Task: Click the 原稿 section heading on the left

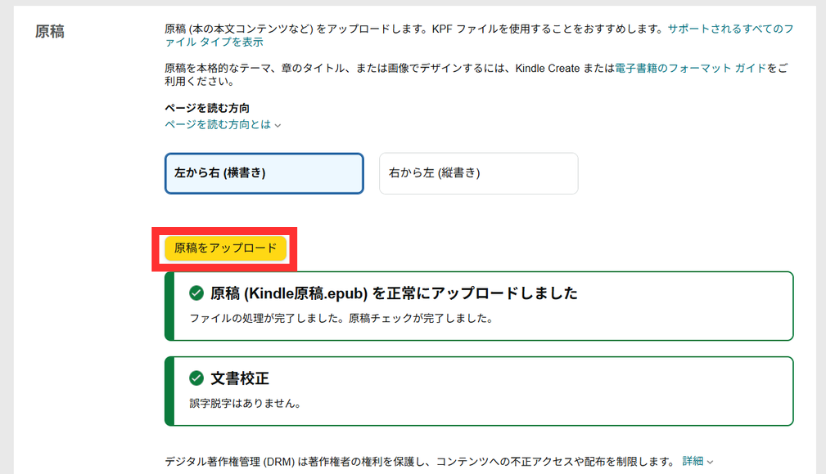Action: pyautogui.click(x=50, y=31)
